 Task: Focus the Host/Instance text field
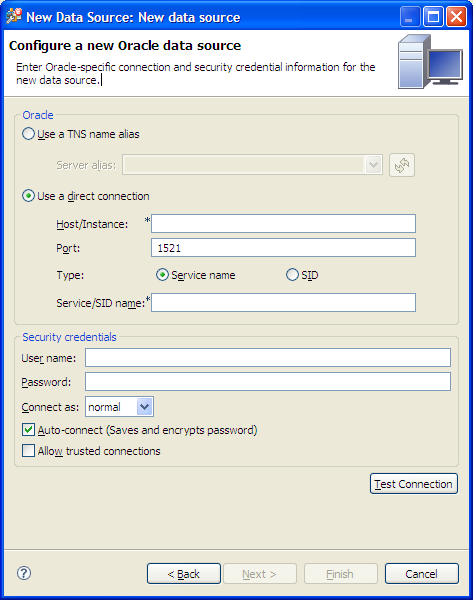pyautogui.click(x=283, y=223)
